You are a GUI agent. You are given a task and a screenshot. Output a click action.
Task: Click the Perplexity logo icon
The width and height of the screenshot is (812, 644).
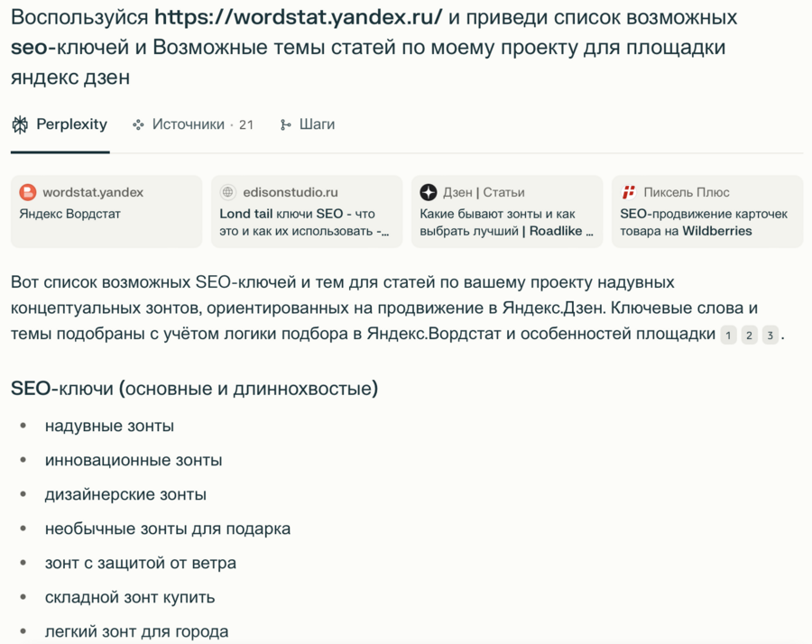(20, 124)
